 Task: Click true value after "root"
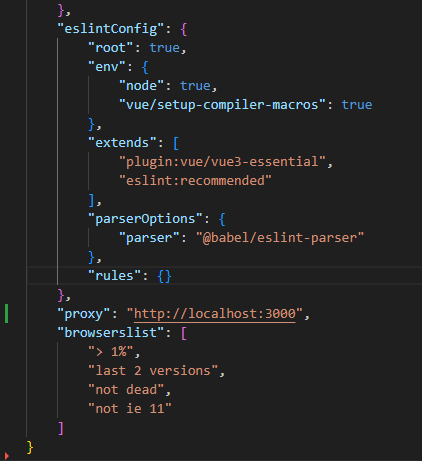click(165, 48)
